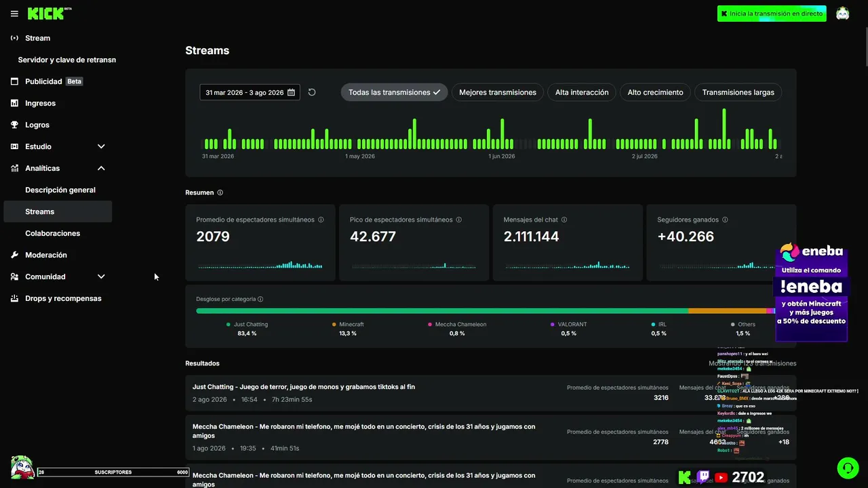
Task: Open the date range picker
Action: (x=250, y=92)
